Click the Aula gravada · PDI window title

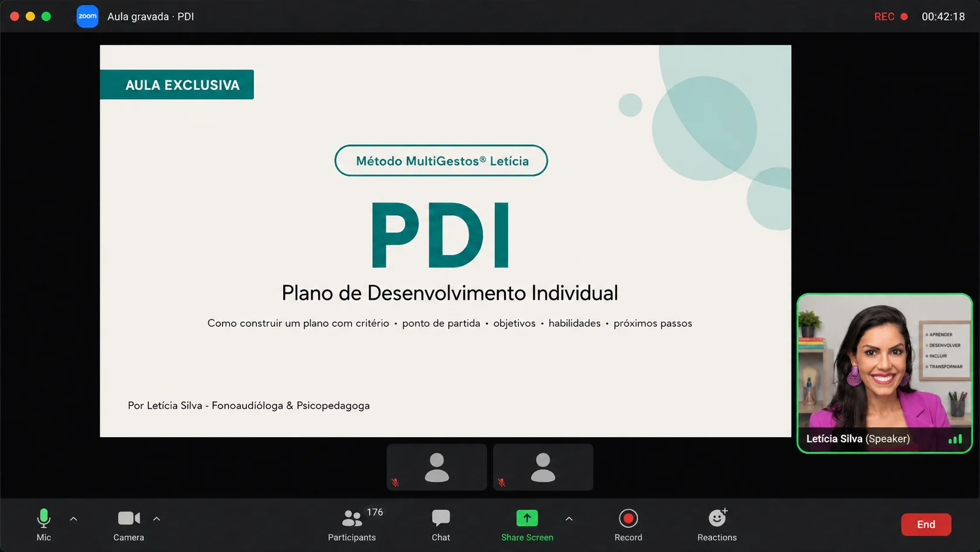(151, 16)
